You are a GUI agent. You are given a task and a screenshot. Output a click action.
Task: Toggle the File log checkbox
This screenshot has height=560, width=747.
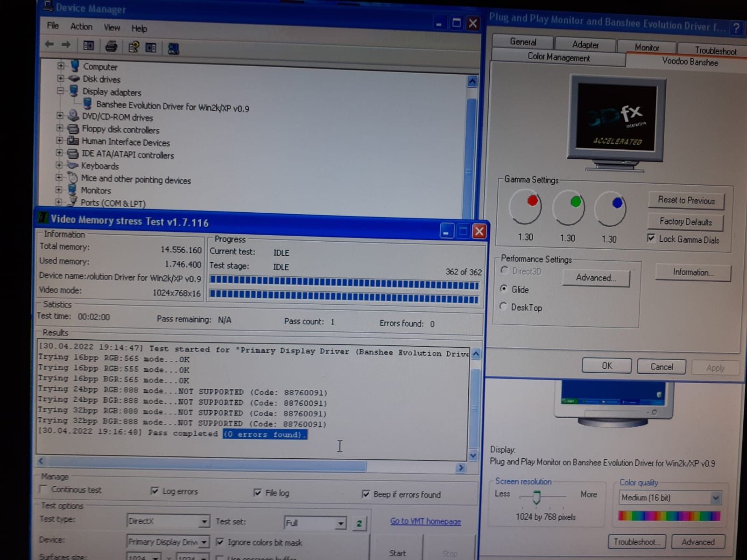click(x=257, y=492)
